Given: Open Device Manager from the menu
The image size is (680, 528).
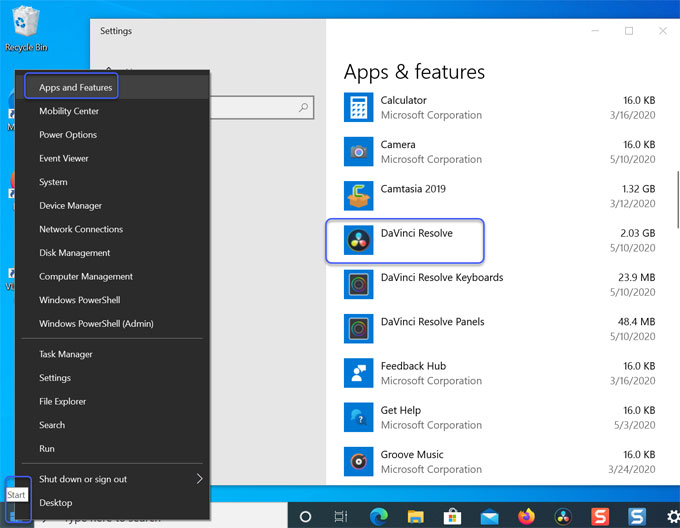Looking at the screenshot, I should pyautogui.click(x=70, y=206).
